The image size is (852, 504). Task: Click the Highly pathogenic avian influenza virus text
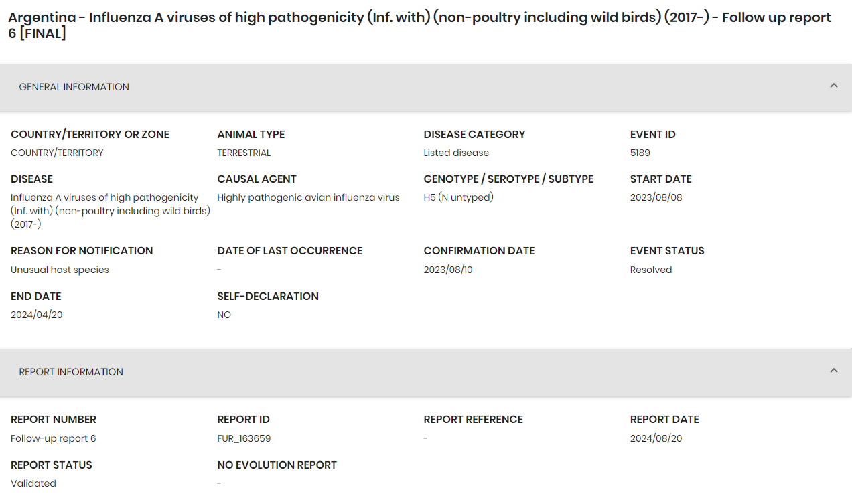click(x=308, y=197)
